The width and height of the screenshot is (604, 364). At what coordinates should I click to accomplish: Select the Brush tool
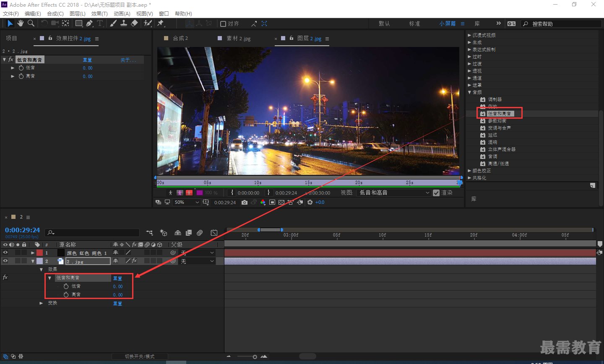(x=113, y=23)
